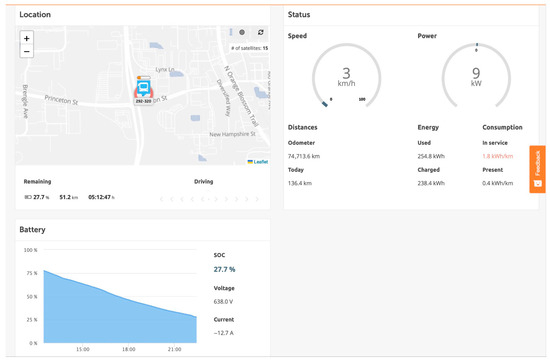
Task: Zoom out of the location map
Action: (27, 51)
